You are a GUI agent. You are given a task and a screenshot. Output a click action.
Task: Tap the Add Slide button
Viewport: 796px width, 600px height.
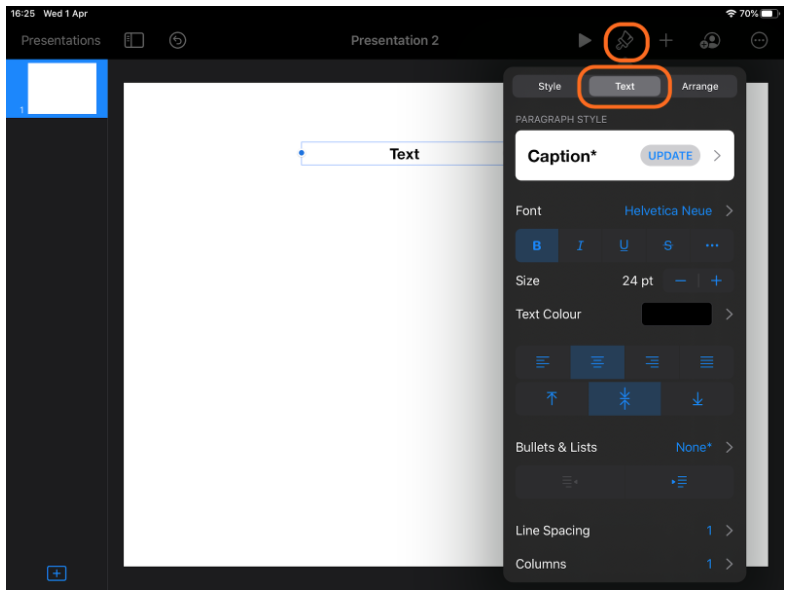coord(56,573)
